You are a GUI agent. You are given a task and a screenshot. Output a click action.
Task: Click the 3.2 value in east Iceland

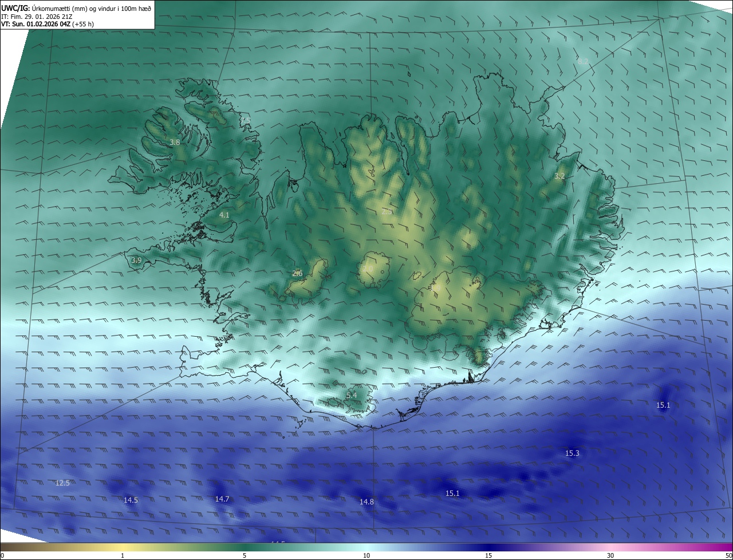coord(559,176)
